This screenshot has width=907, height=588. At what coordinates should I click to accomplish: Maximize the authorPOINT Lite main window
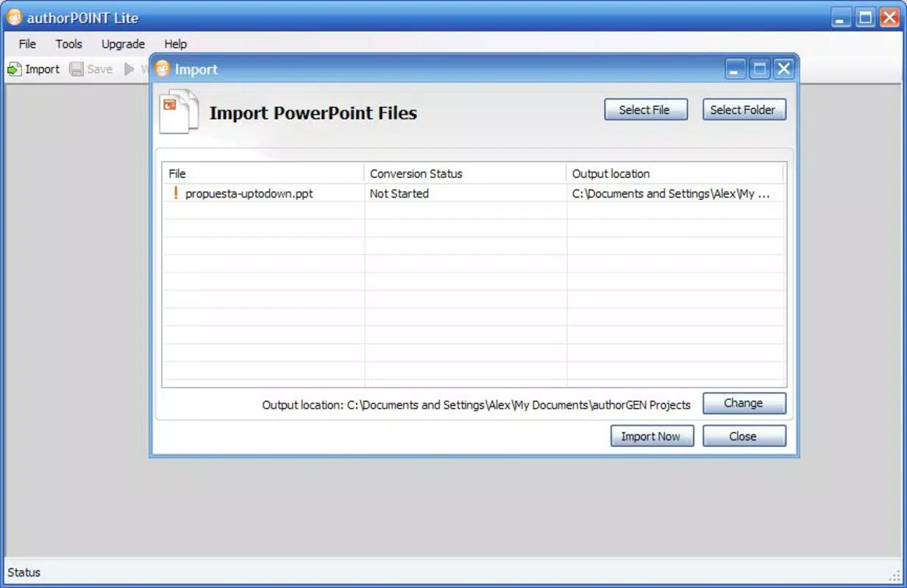[867, 18]
